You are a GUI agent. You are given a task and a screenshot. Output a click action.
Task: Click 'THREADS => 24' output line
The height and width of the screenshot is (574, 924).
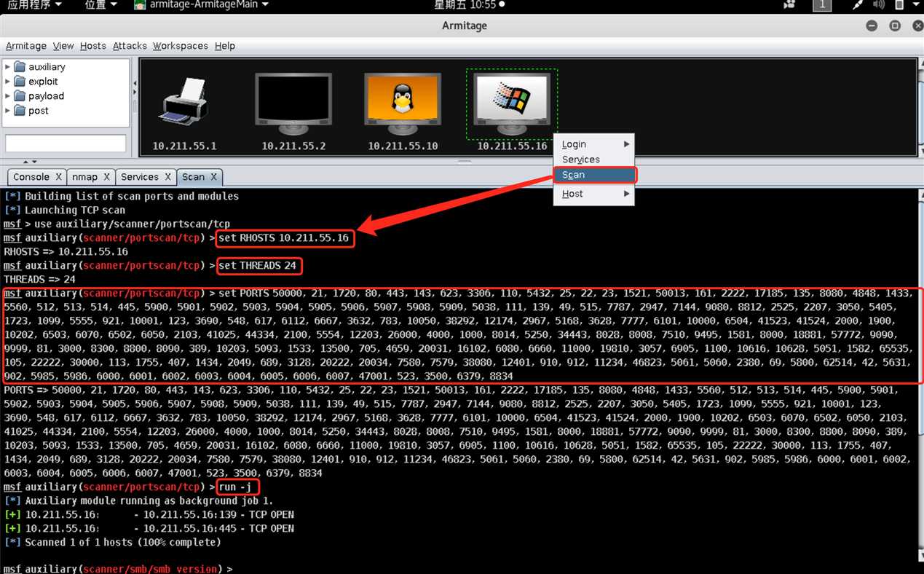(39, 280)
